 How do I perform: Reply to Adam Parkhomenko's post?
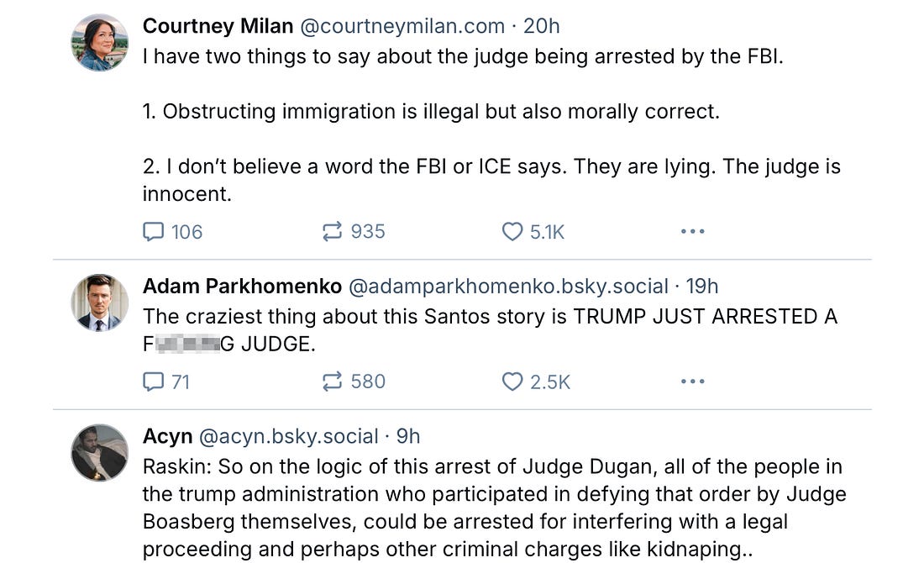[x=154, y=381]
